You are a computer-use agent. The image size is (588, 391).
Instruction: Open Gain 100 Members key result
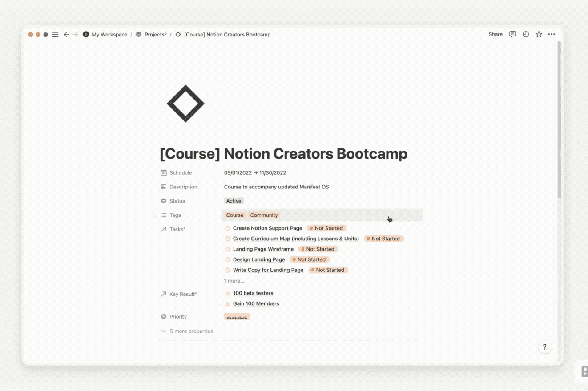(256, 303)
